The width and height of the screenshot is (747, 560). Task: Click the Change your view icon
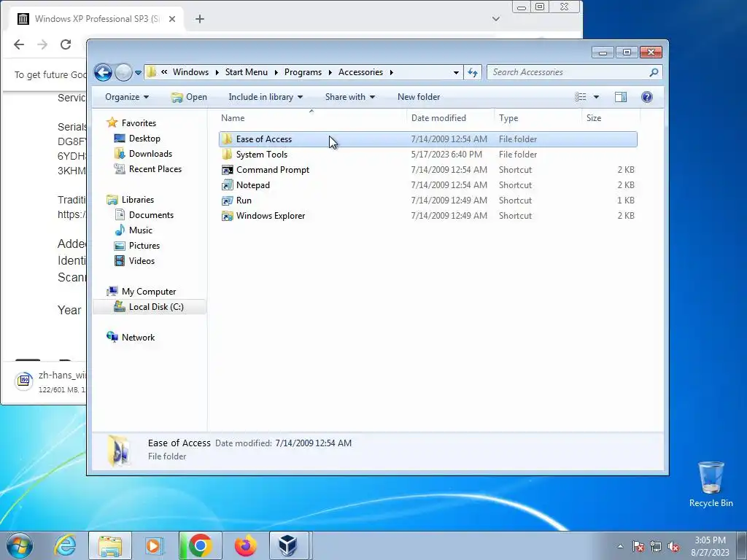coord(580,97)
